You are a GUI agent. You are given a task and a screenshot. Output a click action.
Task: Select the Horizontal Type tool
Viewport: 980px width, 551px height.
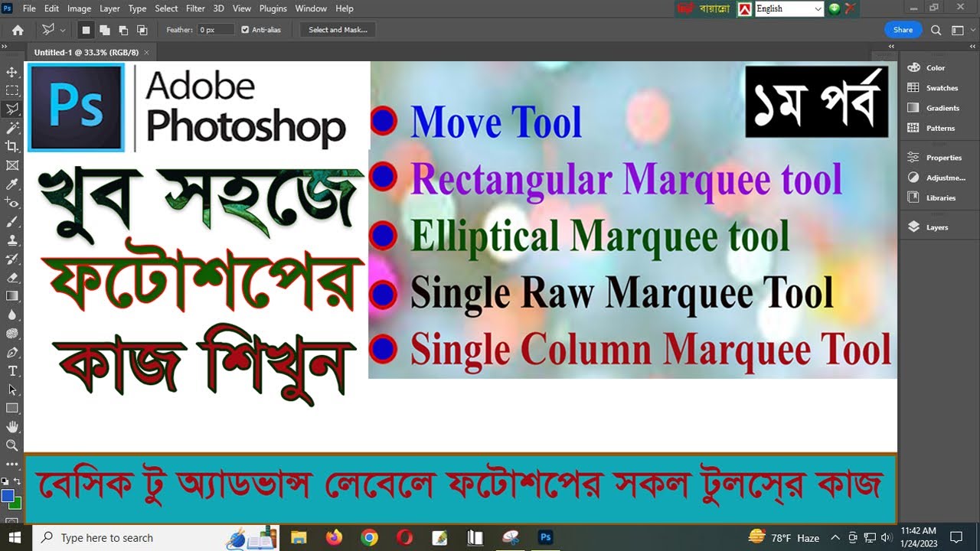click(12, 370)
